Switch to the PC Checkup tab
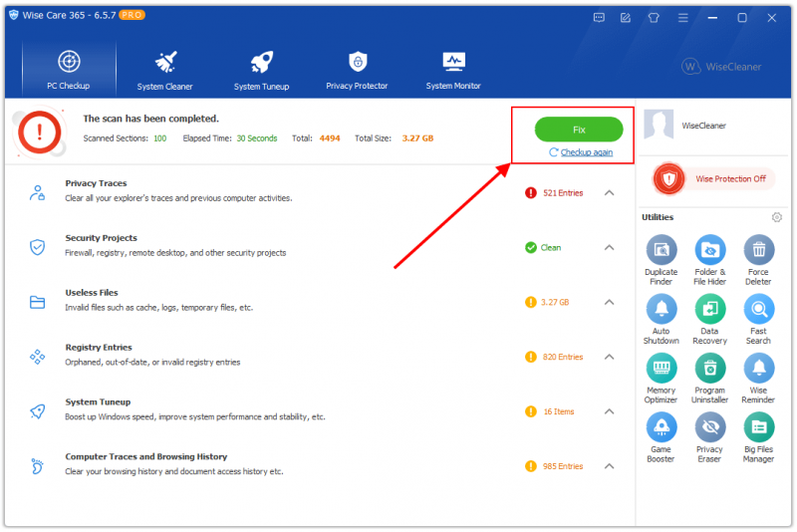 pos(69,70)
